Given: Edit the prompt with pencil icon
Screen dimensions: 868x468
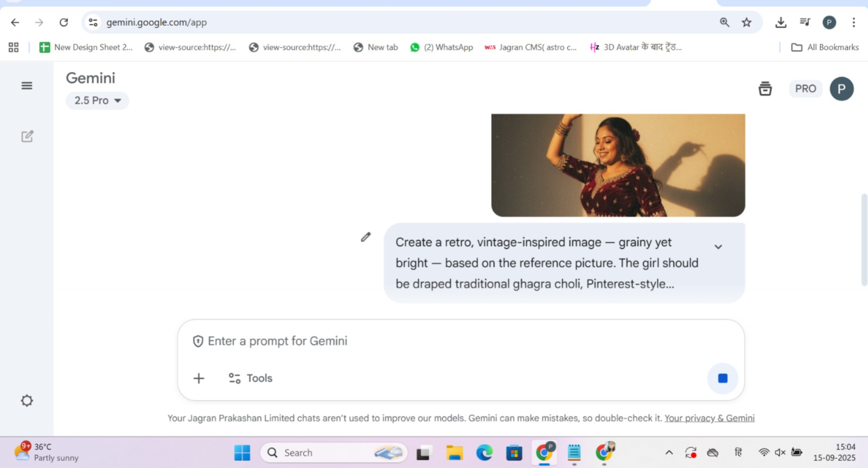Looking at the screenshot, I should [x=366, y=237].
